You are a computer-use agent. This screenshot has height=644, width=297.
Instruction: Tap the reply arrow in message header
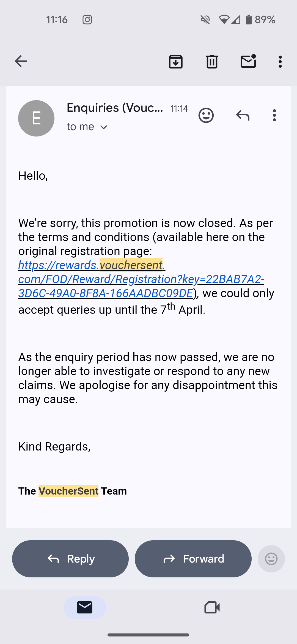[243, 115]
